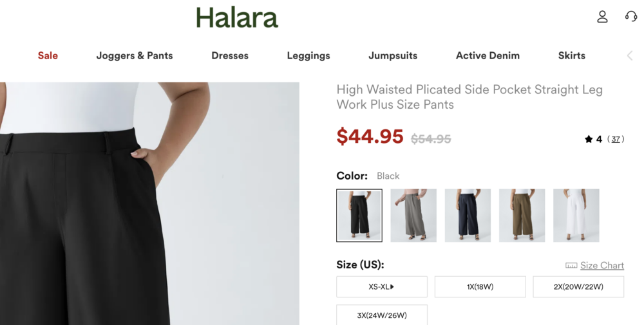Select size 2X(20W/22W)
This screenshot has width=644, height=325.
pyautogui.click(x=578, y=287)
